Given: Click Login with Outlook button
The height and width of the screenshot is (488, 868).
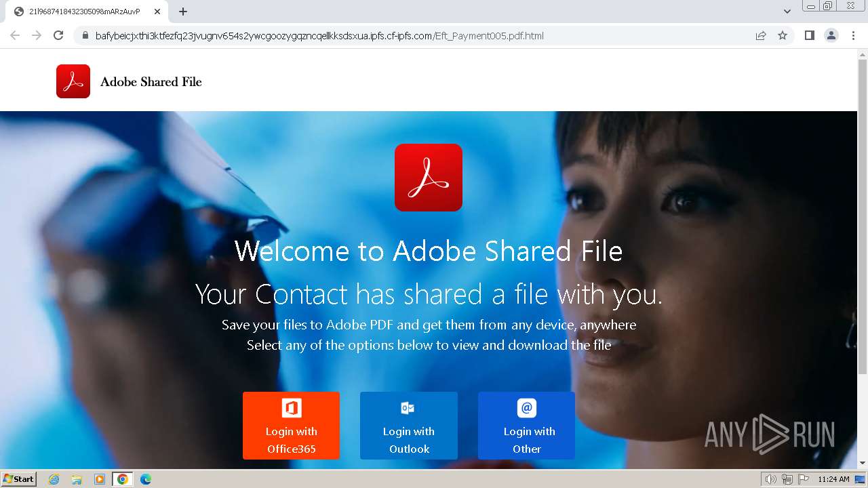Looking at the screenshot, I should (x=409, y=426).
